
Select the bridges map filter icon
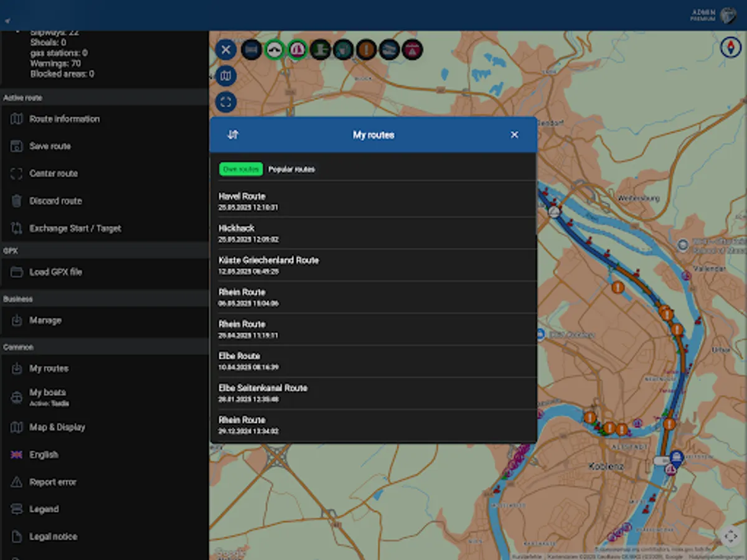[x=275, y=50]
